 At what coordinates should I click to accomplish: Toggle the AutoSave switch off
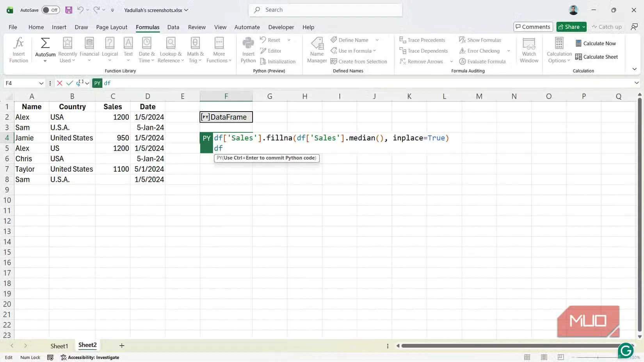50,10
